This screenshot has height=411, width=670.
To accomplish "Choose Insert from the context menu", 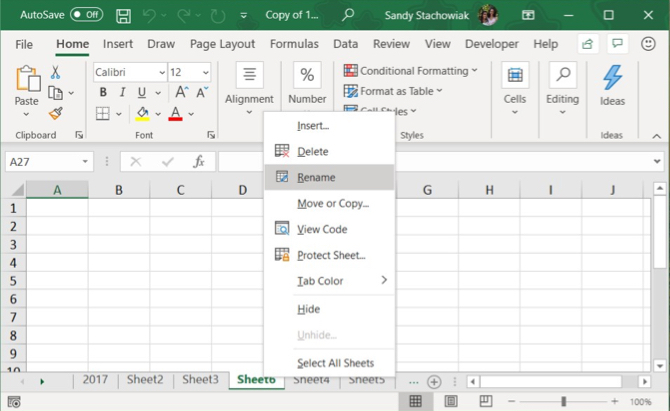I will point(329,126).
